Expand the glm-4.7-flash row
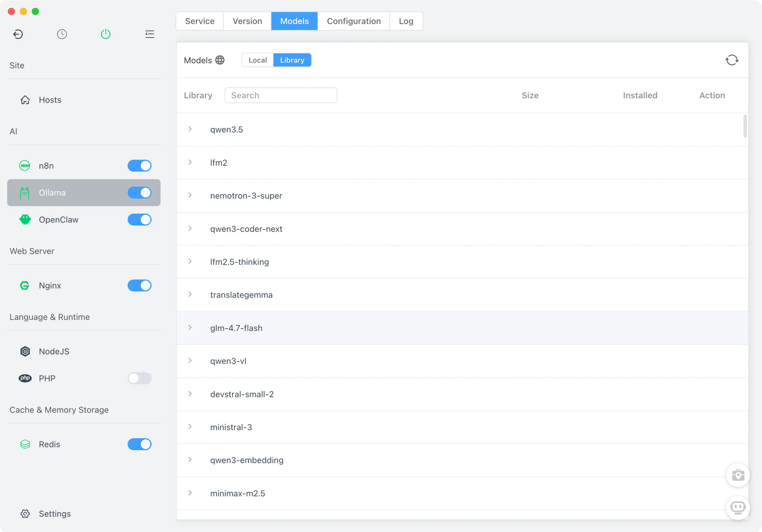The width and height of the screenshot is (762, 532). (x=190, y=328)
